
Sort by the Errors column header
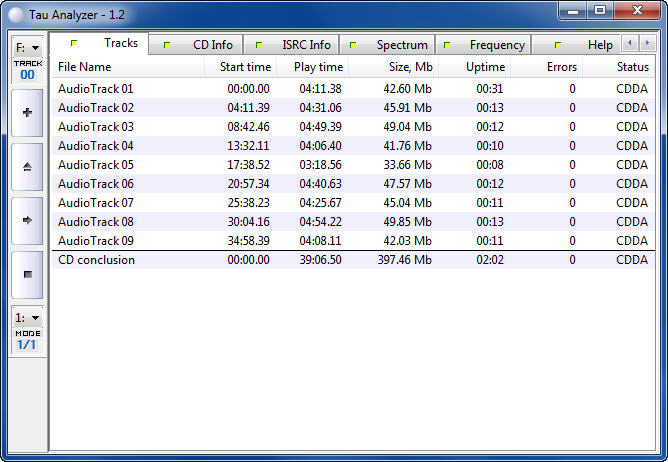tap(561, 67)
